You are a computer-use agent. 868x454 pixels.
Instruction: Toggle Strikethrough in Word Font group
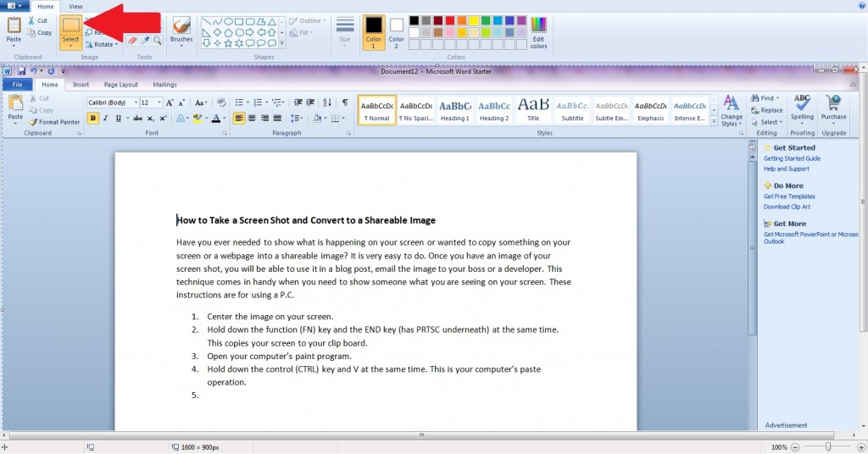(x=138, y=118)
